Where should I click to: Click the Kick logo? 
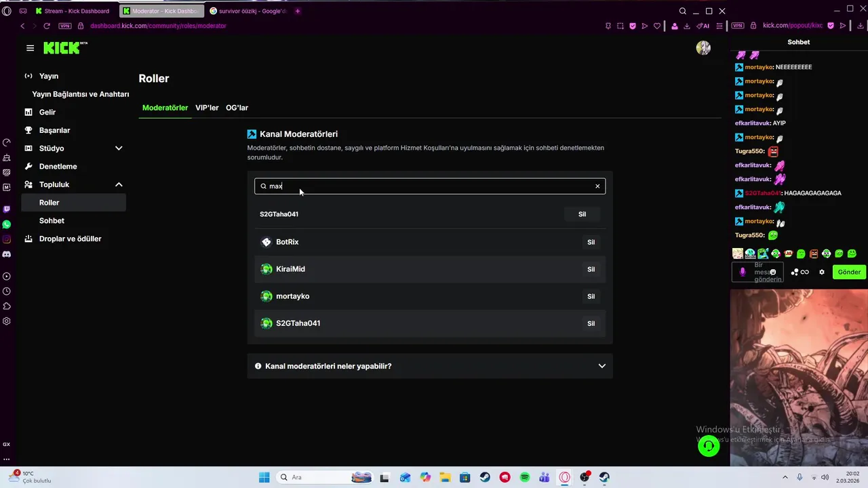click(x=65, y=47)
